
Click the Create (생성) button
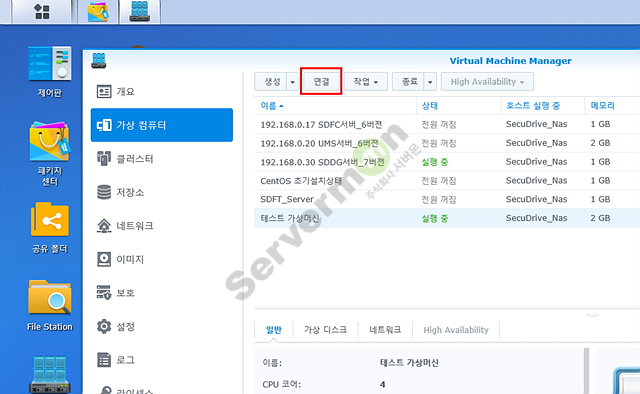(271, 82)
